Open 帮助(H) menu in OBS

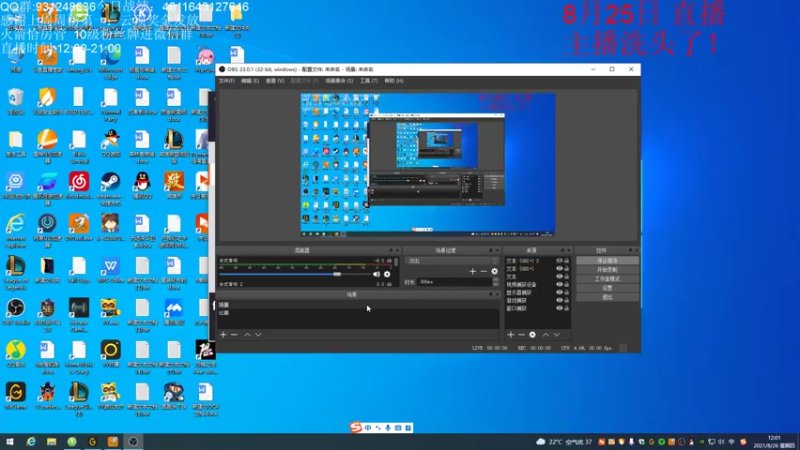click(x=394, y=81)
